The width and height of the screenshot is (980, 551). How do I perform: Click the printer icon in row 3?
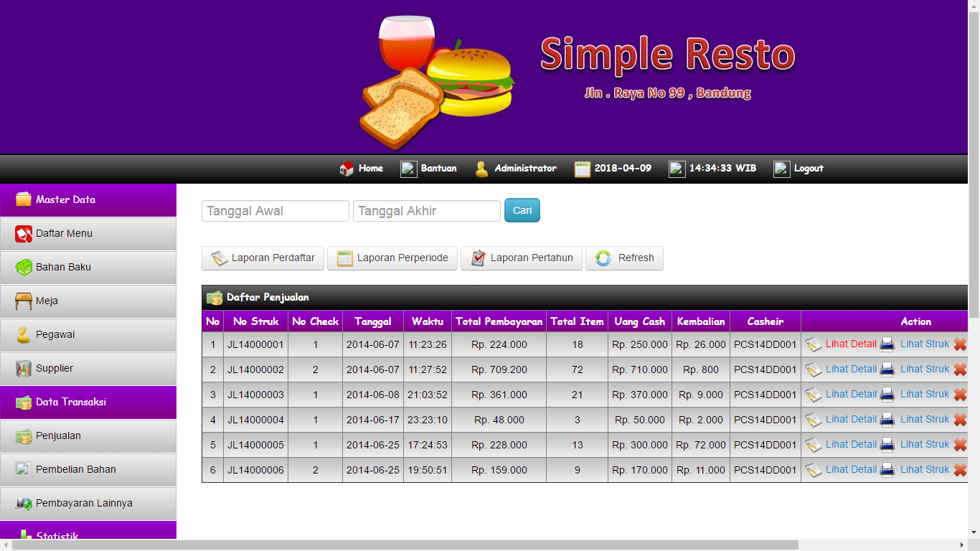[x=887, y=395]
